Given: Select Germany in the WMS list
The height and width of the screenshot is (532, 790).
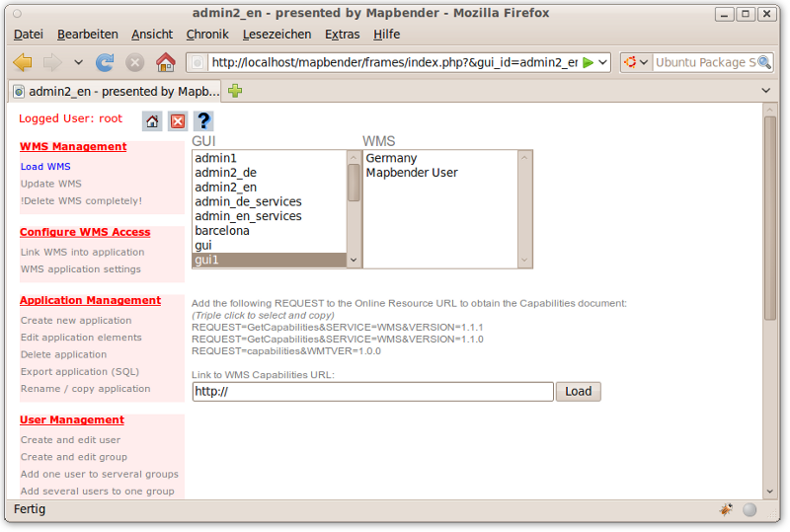Looking at the screenshot, I should [391, 158].
